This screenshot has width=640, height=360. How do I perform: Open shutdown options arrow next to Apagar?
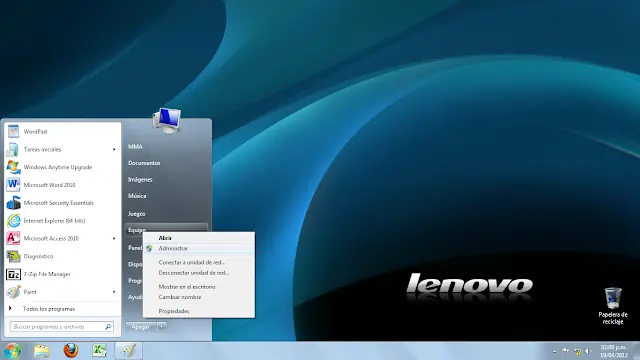[162, 327]
